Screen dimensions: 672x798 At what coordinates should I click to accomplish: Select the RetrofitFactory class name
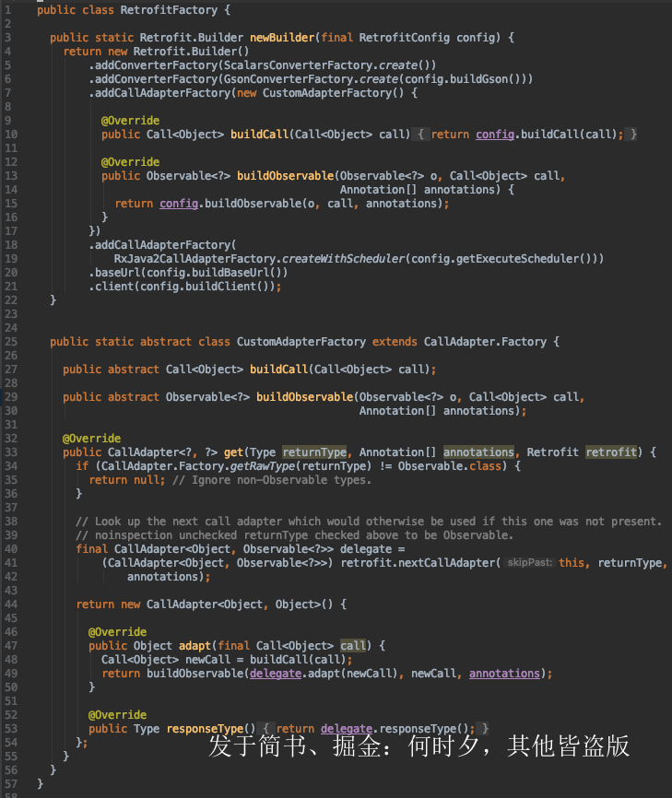[x=171, y=10]
